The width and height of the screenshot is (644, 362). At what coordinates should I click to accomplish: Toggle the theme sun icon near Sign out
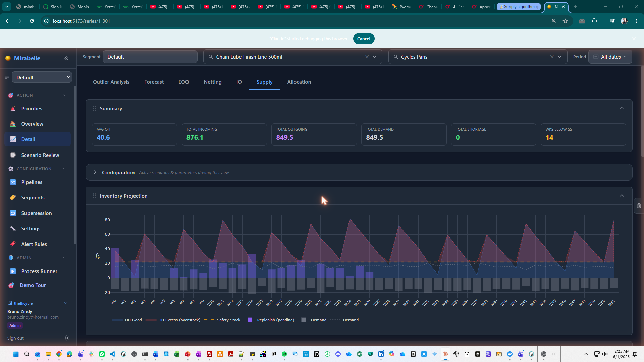tap(66, 338)
